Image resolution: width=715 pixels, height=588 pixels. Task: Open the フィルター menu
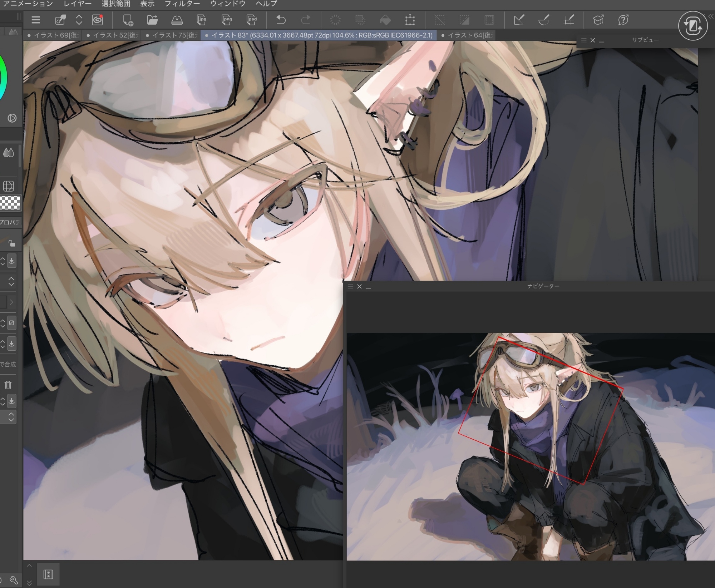[182, 4]
